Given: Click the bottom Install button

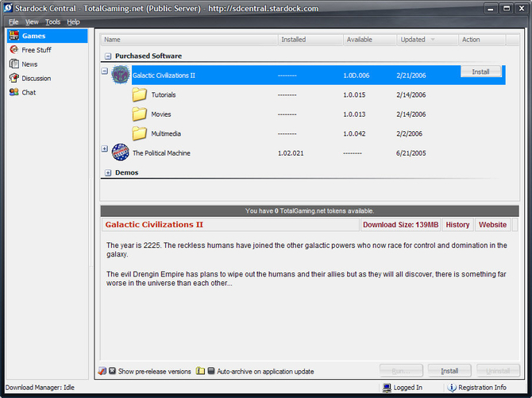Looking at the screenshot, I should tap(449, 371).
